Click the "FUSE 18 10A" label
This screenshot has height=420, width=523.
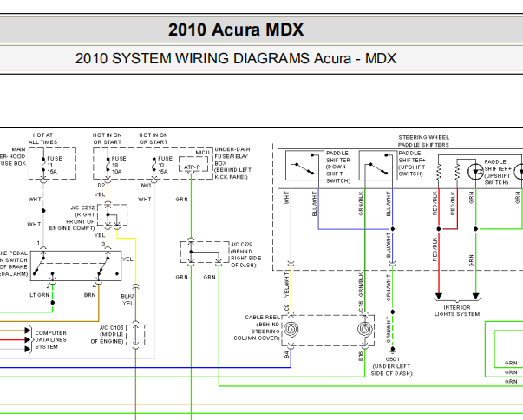click(x=119, y=165)
